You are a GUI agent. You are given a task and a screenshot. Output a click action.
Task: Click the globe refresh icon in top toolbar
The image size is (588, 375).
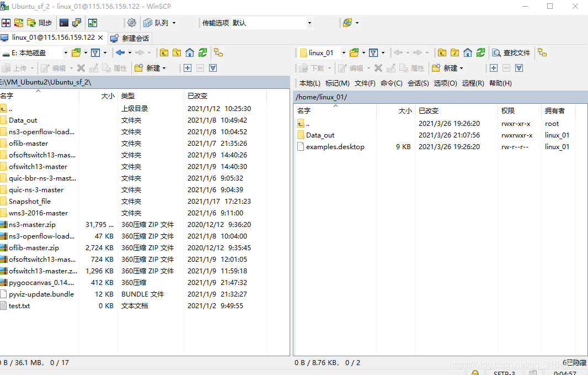point(348,23)
